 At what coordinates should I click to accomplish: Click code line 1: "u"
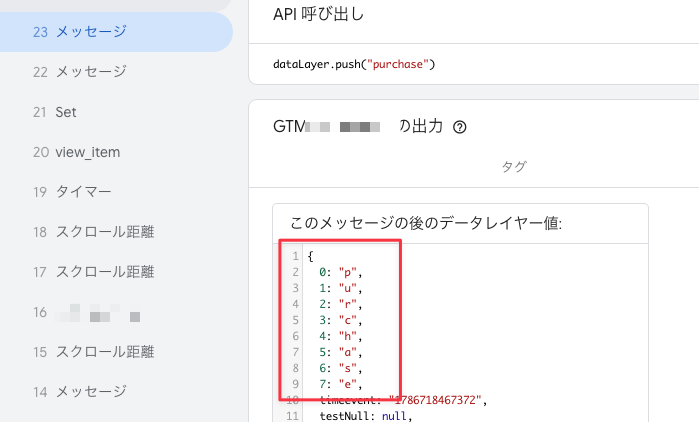point(341,288)
